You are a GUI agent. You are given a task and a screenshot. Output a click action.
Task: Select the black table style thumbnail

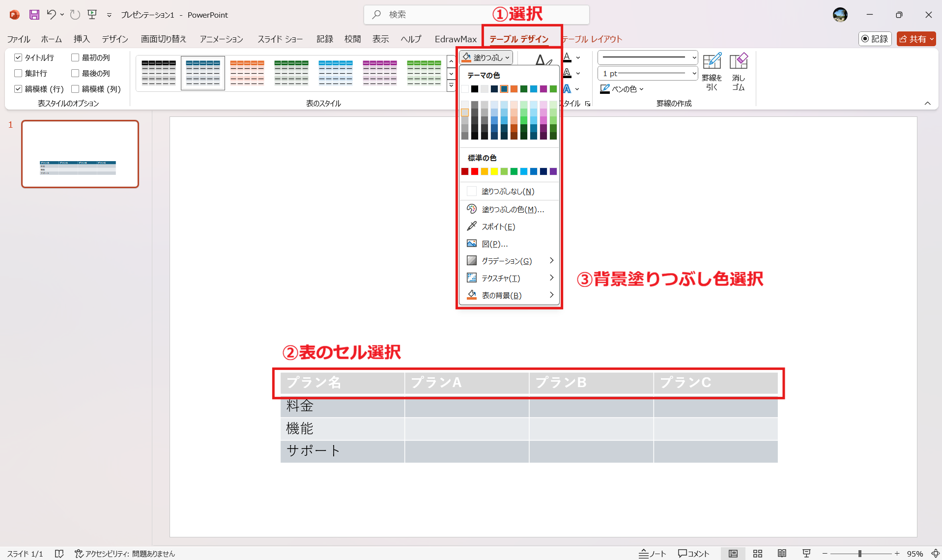[x=159, y=73]
